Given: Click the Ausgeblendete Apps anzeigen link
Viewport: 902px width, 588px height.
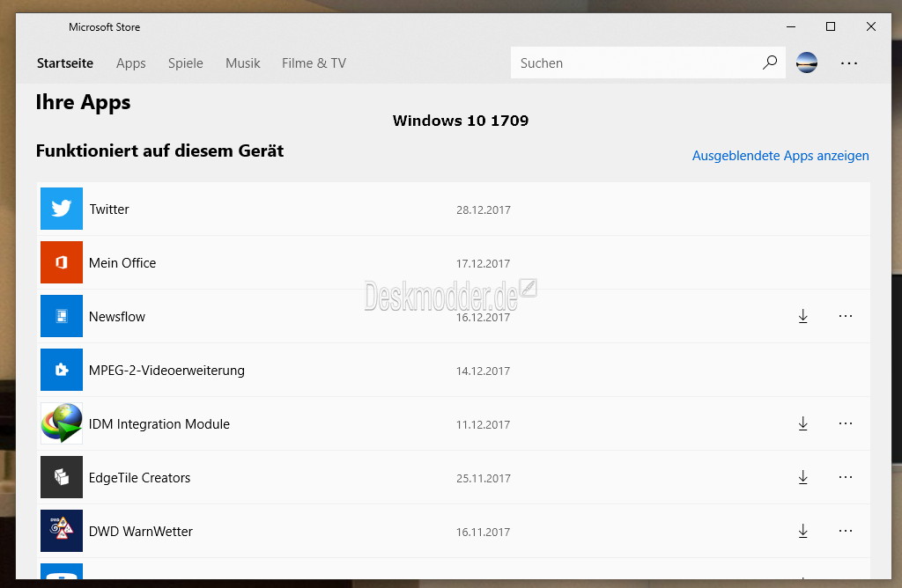Looking at the screenshot, I should tap(780, 156).
